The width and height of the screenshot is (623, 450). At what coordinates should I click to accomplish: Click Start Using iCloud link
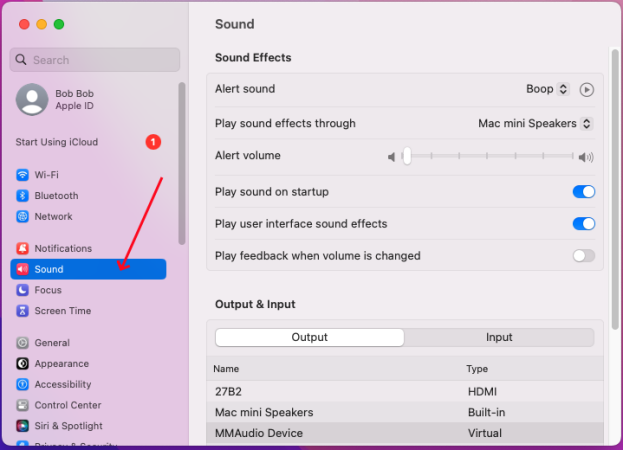click(x=57, y=142)
